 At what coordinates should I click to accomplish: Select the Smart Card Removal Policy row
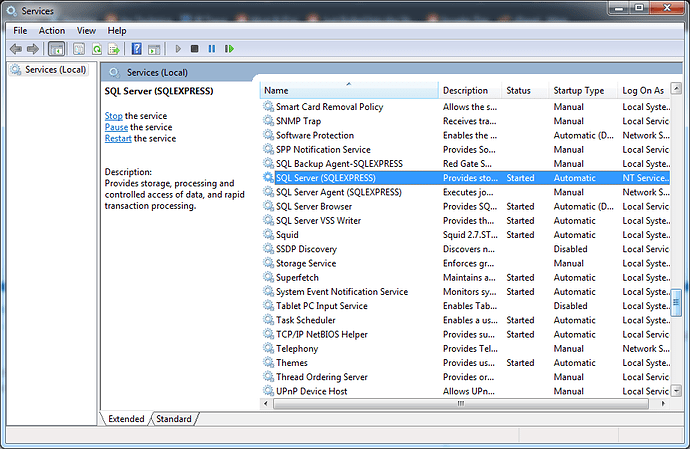tap(466, 107)
